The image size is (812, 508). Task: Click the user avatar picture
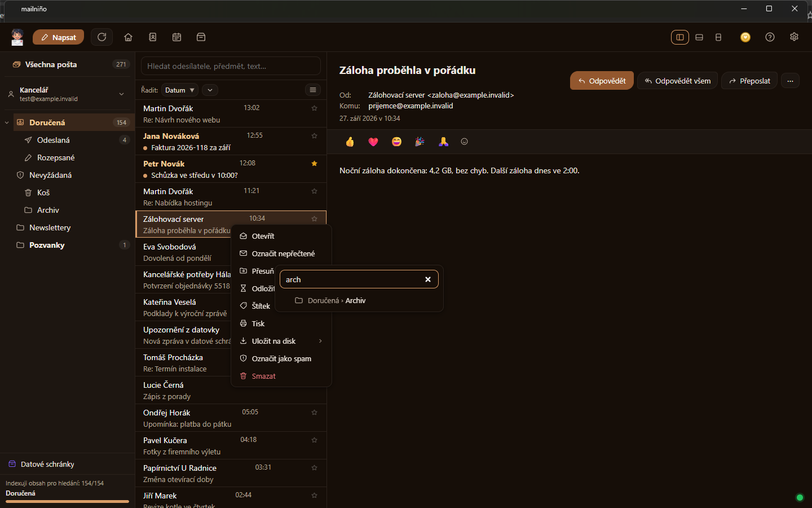17,37
